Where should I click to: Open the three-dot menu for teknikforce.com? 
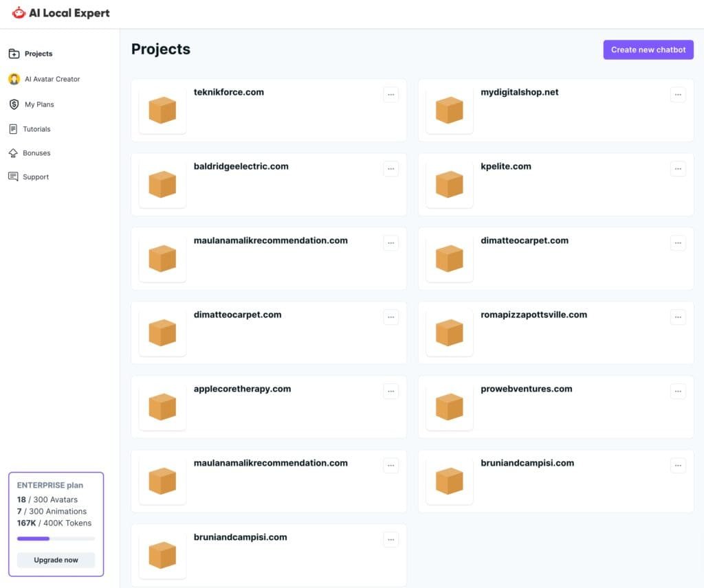tap(390, 95)
